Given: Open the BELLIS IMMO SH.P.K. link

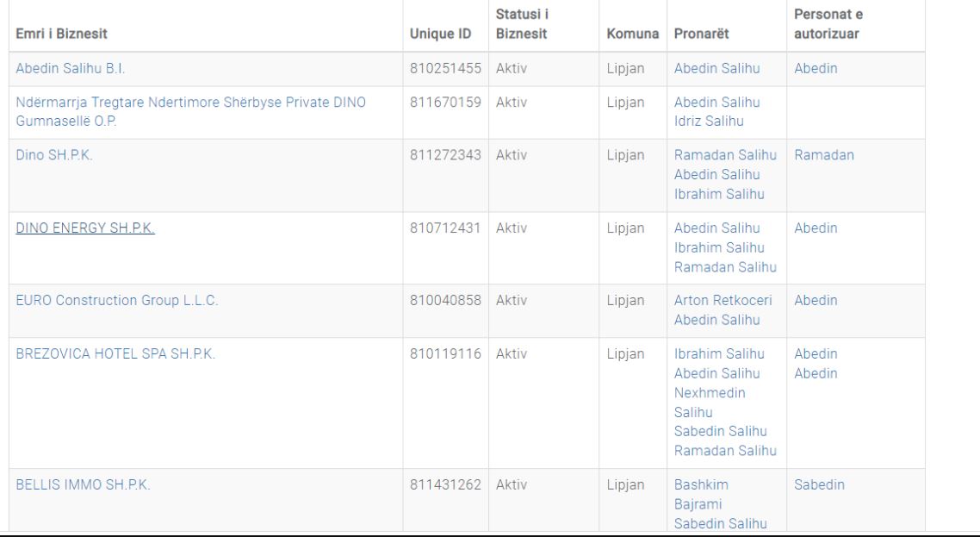Looking at the screenshot, I should point(84,485).
